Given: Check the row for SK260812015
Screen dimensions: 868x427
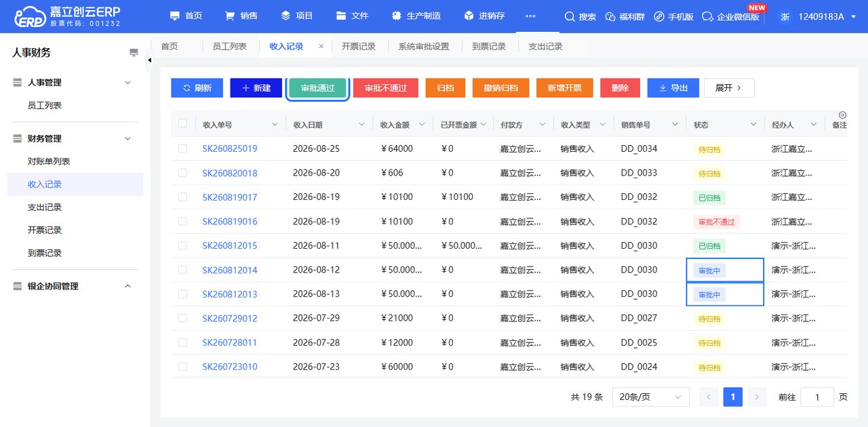Looking at the screenshot, I should 182,245.
